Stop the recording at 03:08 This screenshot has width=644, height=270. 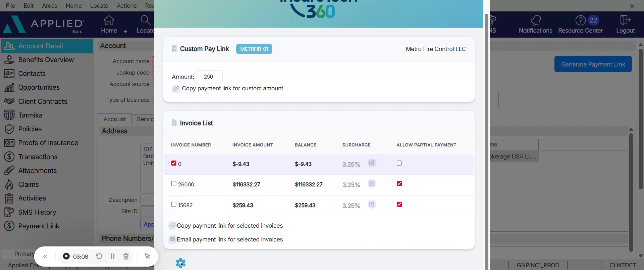(66, 256)
